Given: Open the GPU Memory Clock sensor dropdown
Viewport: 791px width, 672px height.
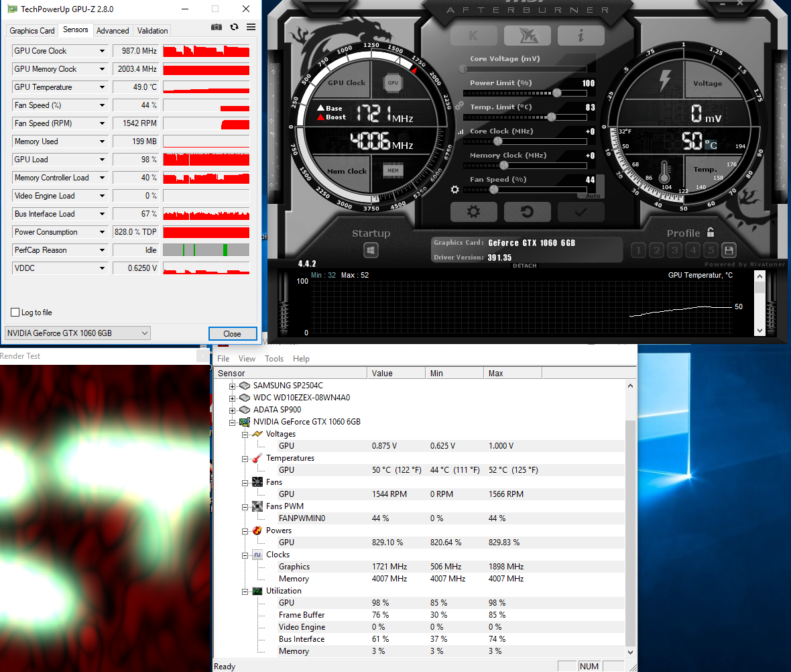Looking at the screenshot, I should [x=102, y=69].
